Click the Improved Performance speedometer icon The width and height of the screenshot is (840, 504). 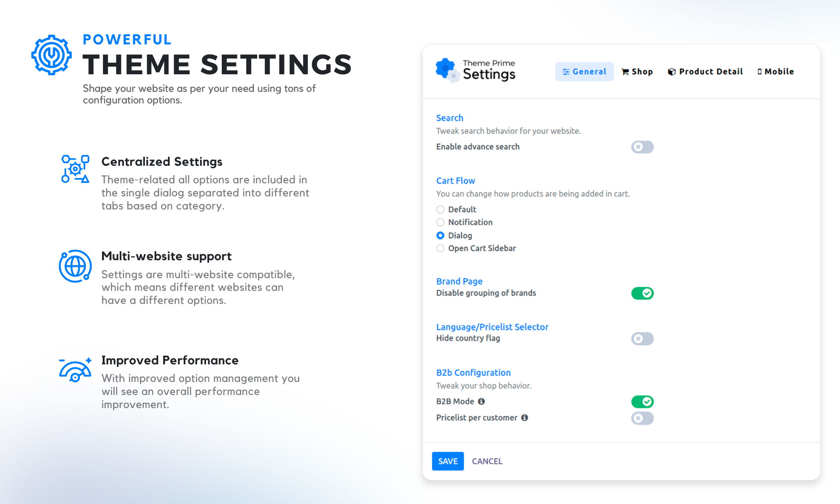click(75, 370)
